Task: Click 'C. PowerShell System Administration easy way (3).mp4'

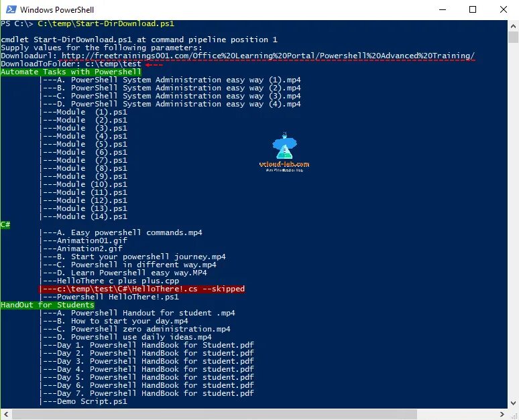Action: tap(179, 96)
